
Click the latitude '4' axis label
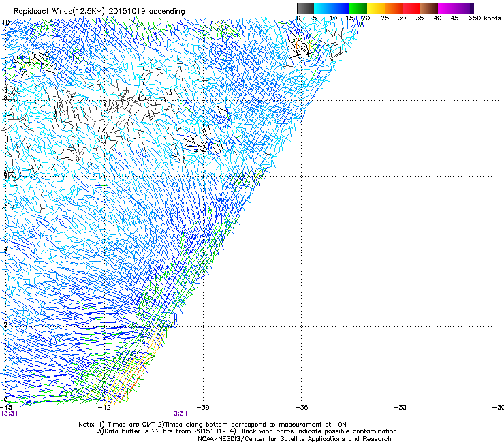pos(5,249)
